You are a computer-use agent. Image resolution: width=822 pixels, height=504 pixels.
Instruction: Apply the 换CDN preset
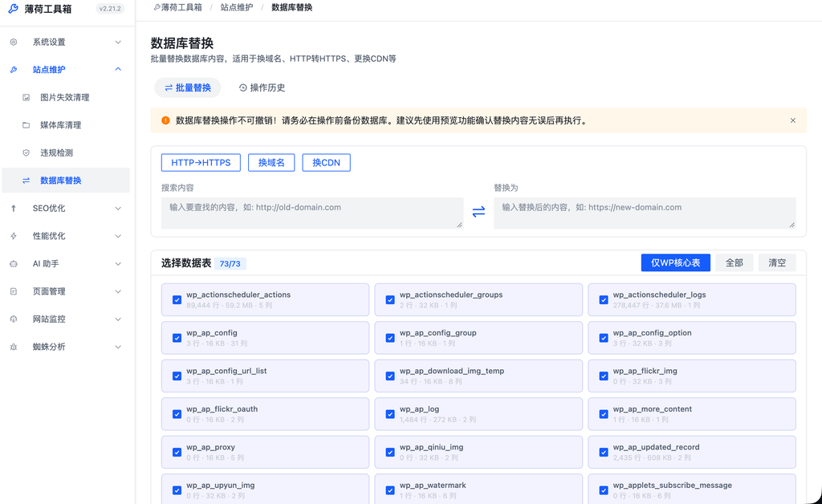pyautogui.click(x=326, y=163)
